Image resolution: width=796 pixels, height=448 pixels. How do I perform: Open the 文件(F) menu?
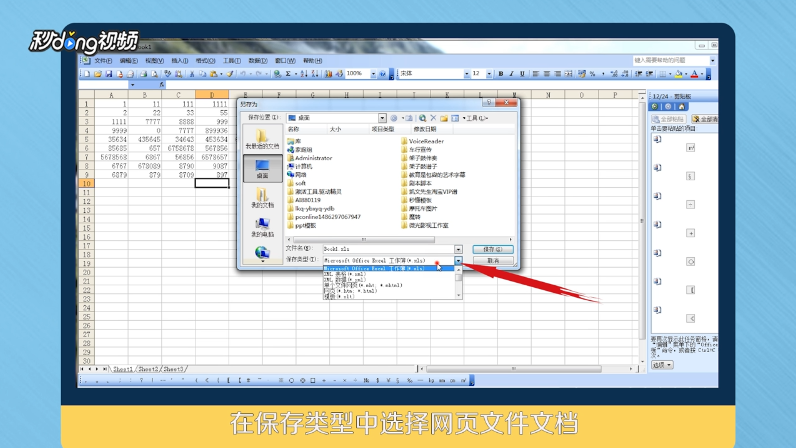click(x=103, y=61)
